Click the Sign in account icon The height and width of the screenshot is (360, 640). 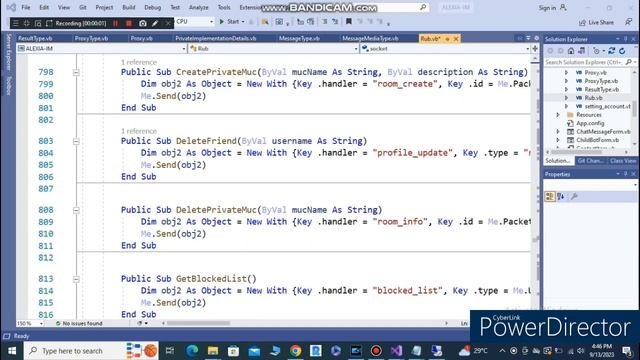563,7
